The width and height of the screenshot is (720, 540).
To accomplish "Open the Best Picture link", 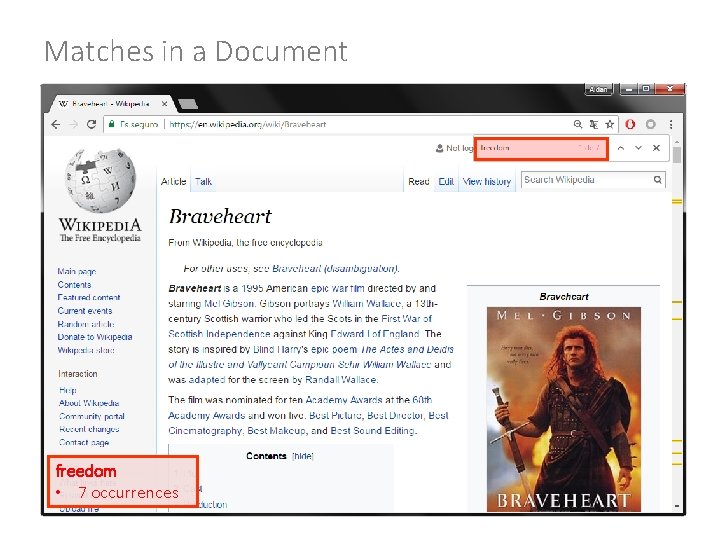I will coord(336,416).
